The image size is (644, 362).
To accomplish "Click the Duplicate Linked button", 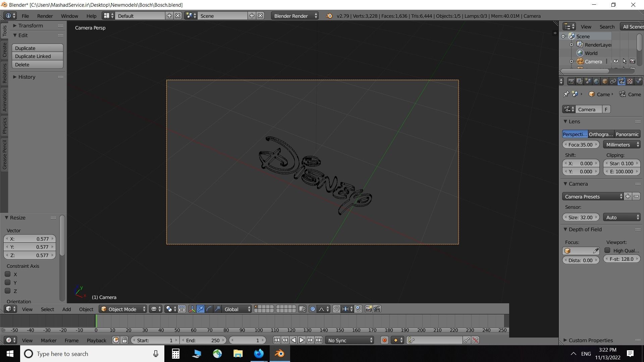I will (x=38, y=56).
